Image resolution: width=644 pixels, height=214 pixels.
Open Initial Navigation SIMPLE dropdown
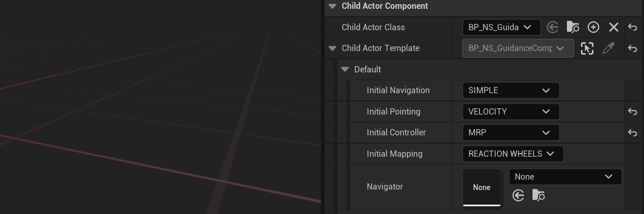point(511,90)
